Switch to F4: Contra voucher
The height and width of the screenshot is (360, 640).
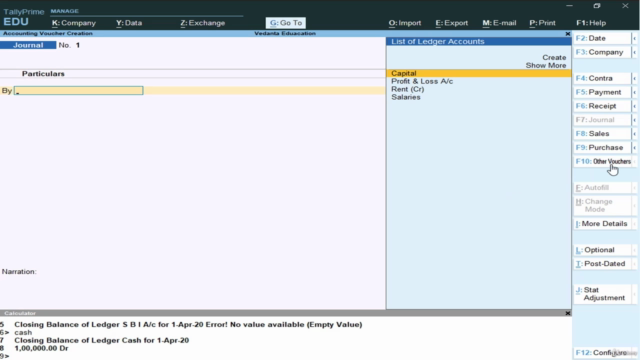click(x=602, y=78)
